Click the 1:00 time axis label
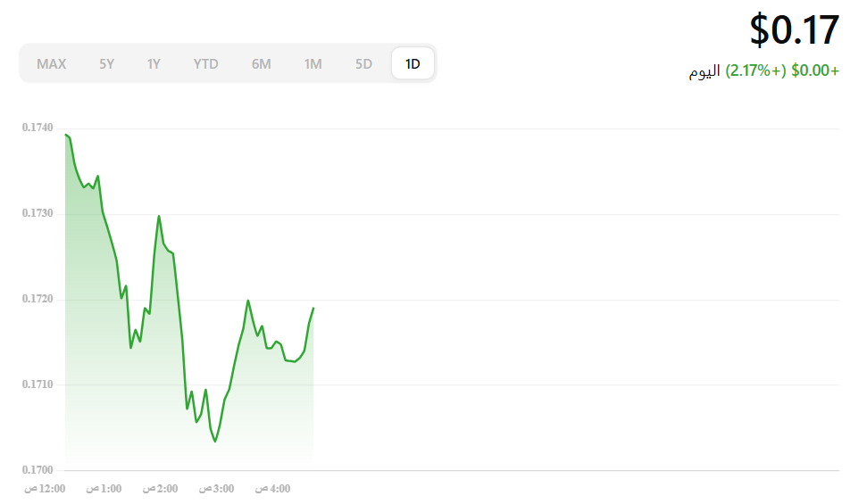Image resolution: width=867 pixels, height=504 pixels. [x=104, y=489]
